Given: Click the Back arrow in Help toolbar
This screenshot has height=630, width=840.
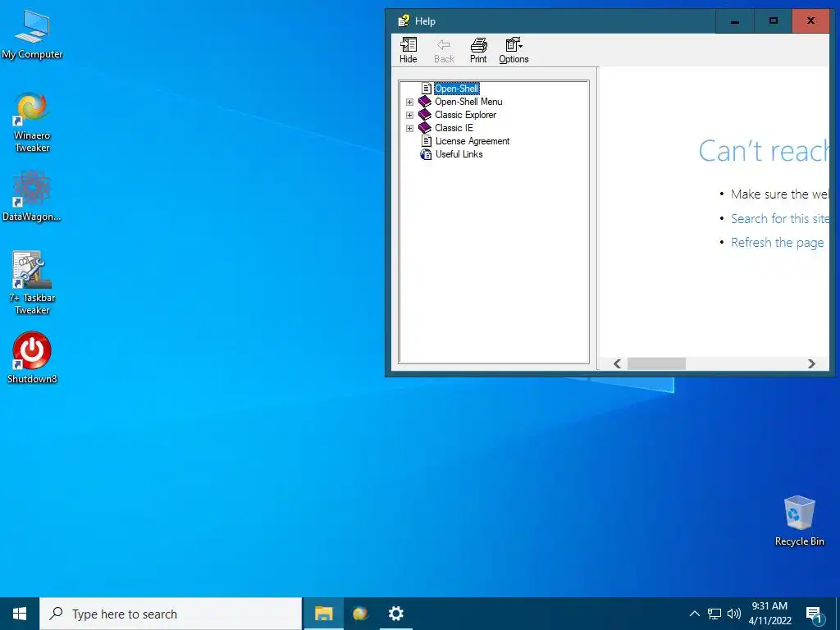Looking at the screenshot, I should point(444,51).
